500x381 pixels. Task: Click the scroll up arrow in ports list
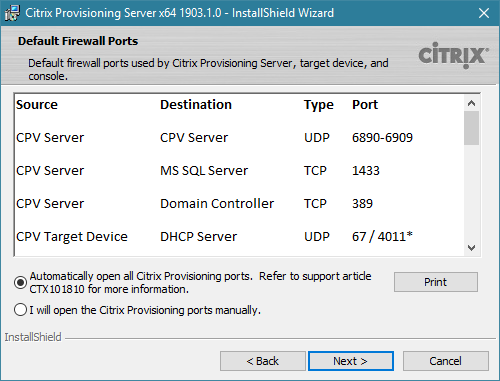[471, 103]
